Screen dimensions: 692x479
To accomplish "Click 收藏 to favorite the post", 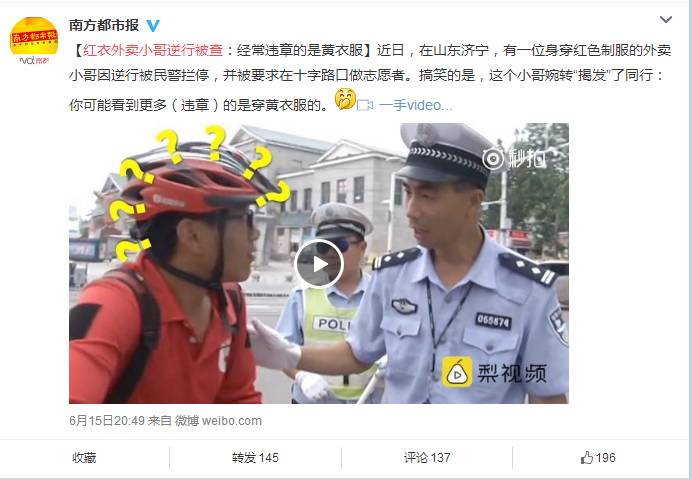I will click(84, 458).
